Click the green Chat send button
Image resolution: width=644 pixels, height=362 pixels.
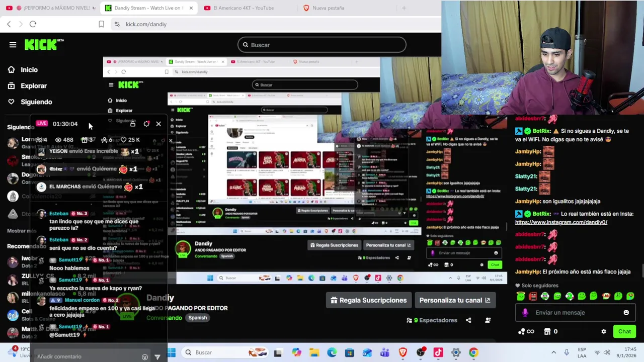click(624, 332)
